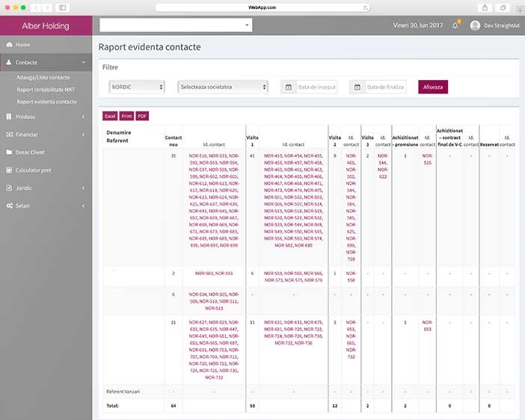Open the top header search combo box

[x=176, y=25]
